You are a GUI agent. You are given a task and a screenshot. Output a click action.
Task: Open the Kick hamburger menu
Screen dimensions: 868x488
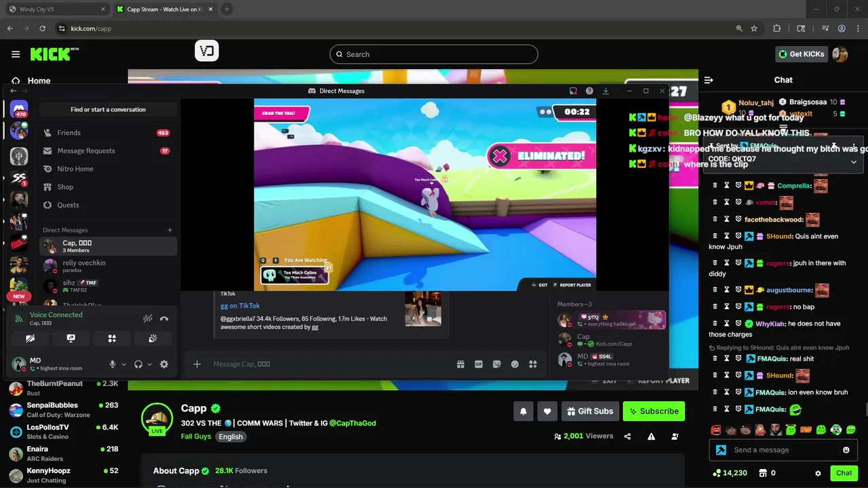click(16, 54)
